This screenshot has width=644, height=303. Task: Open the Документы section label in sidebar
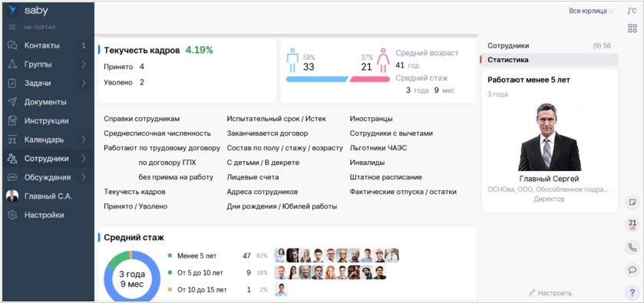[45, 102]
